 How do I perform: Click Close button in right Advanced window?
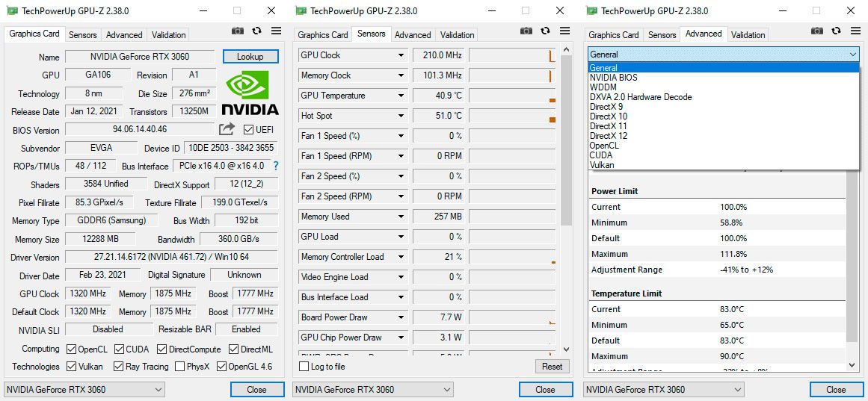tap(836, 389)
